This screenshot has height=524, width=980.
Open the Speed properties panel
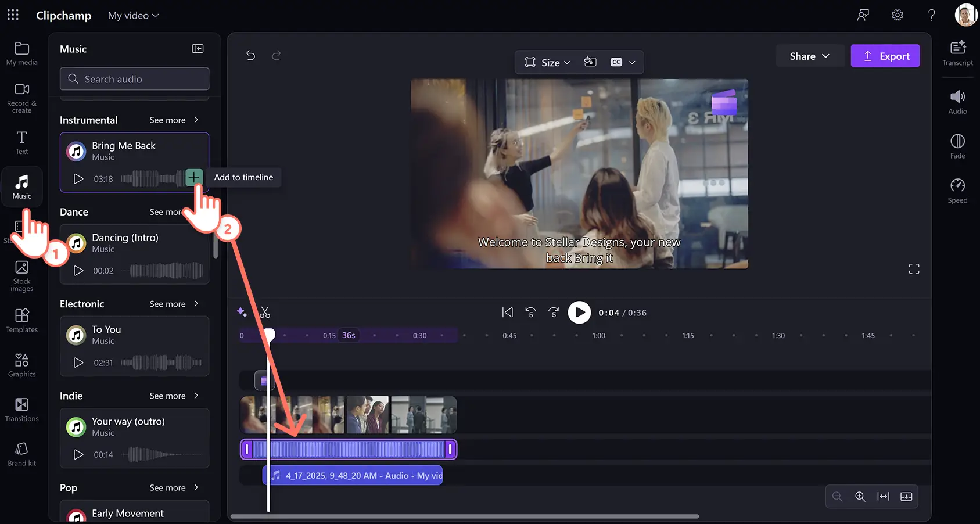[957, 191]
